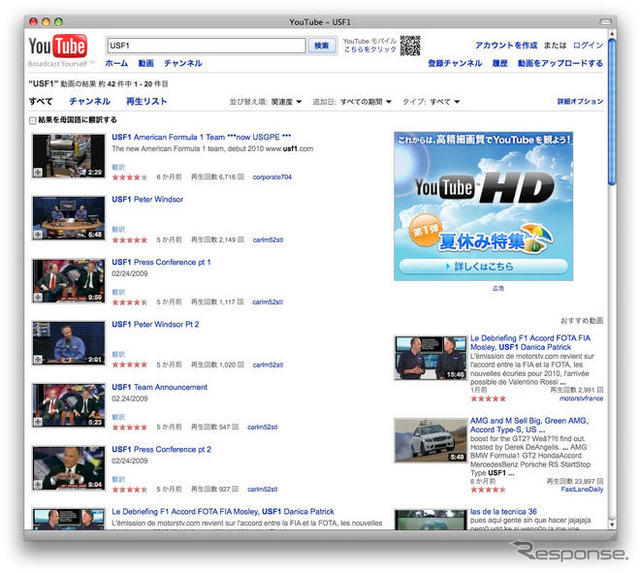The image size is (640, 573).
Task: Open 詳細オプション advanced options
Action: click(580, 101)
